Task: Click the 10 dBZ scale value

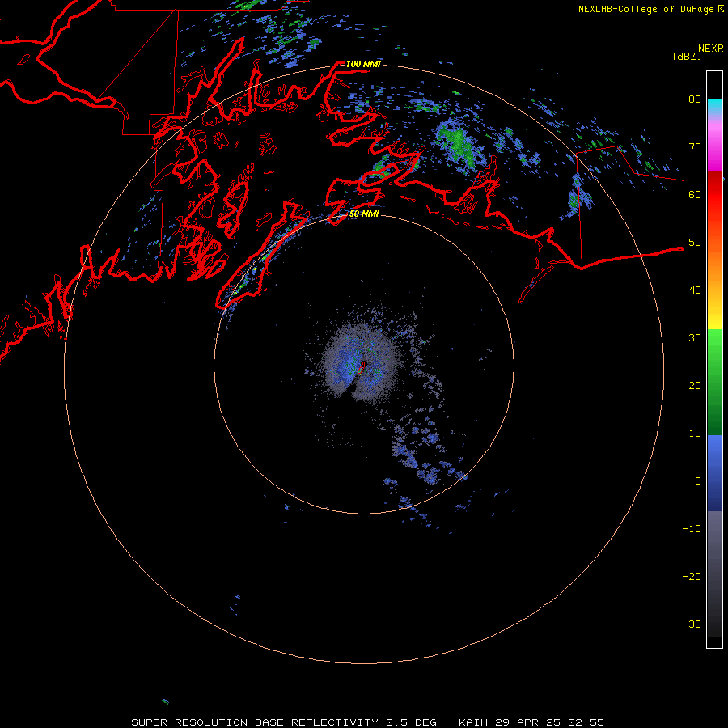Action: pos(695,434)
